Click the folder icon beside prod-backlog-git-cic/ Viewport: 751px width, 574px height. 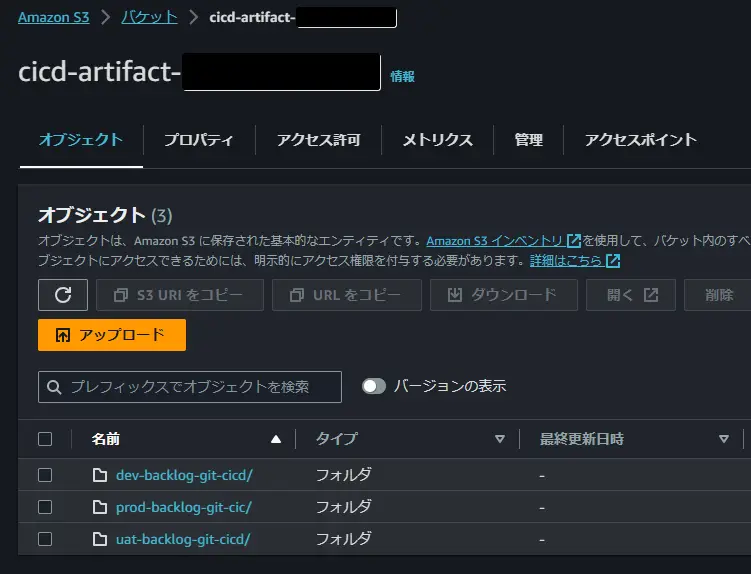pos(100,507)
